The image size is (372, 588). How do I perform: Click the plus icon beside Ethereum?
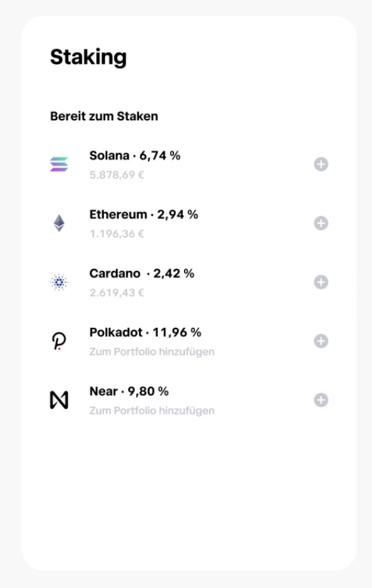(x=322, y=223)
